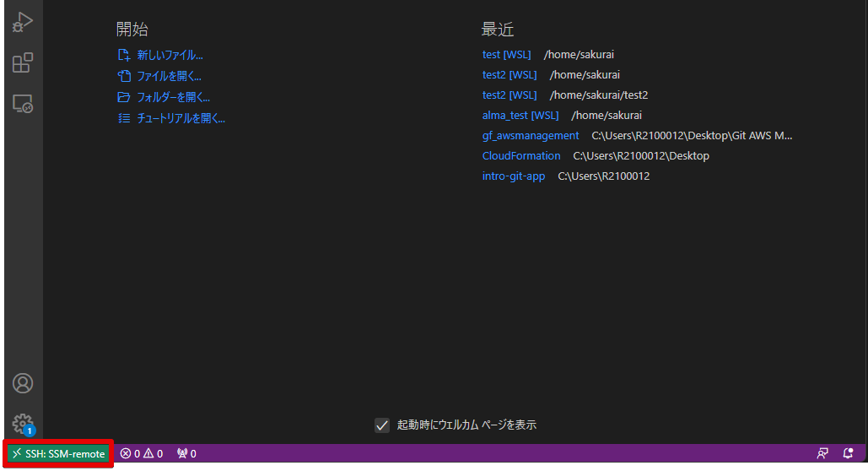Open the Accounts menu icon
This screenshot has height=471, width=868.
point(23,383)
